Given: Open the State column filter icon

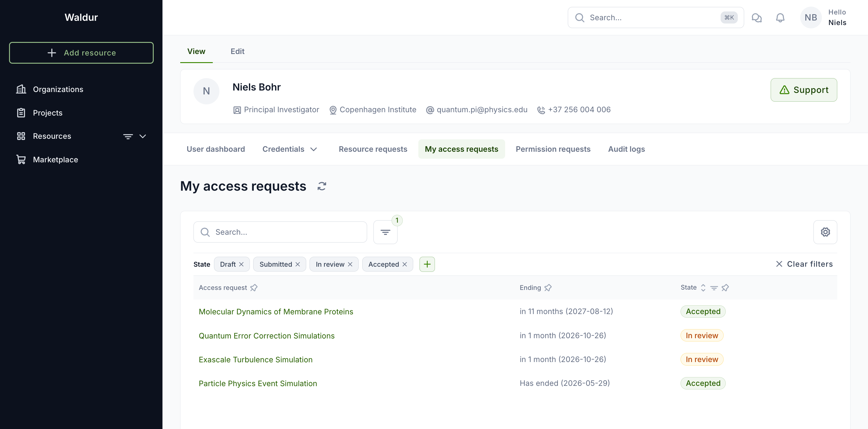Looking at the screenshot, I should pyautogui.click(x=714, y=288).
